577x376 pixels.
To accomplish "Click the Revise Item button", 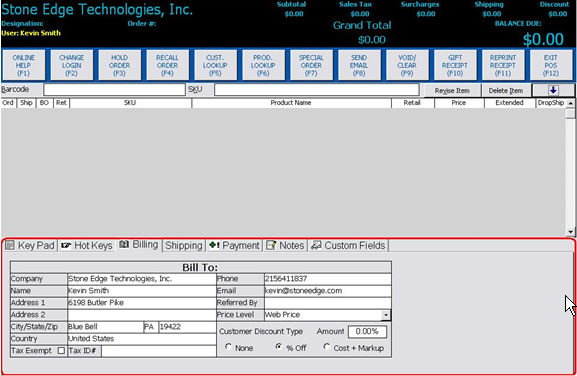I will pos(452,91).
